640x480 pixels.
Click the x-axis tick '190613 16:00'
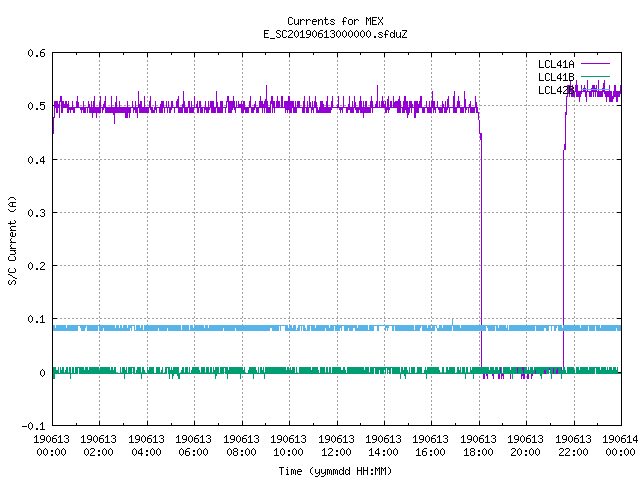[x=431, y=446]
